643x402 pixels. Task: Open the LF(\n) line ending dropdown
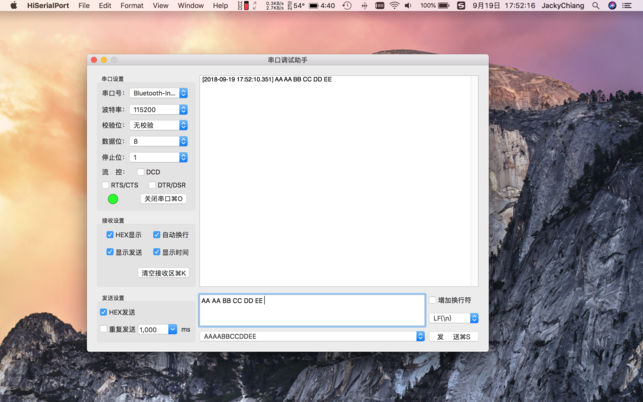coord(454,318)
